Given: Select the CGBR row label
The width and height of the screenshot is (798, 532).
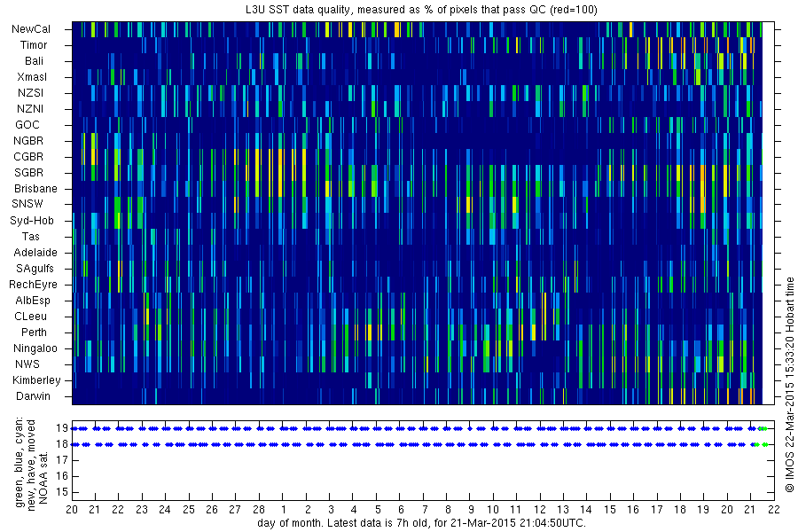Looking at the screenshot, I should coord(28,156).
